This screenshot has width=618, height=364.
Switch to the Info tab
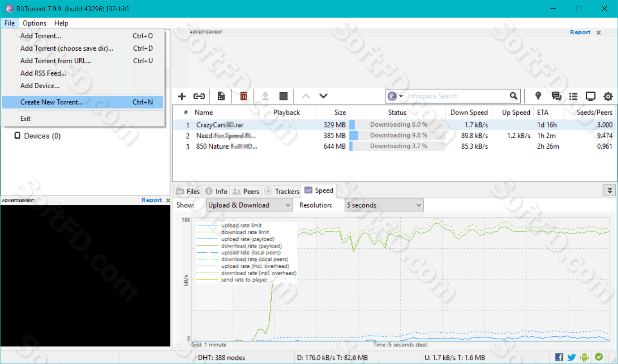[216, 191]
